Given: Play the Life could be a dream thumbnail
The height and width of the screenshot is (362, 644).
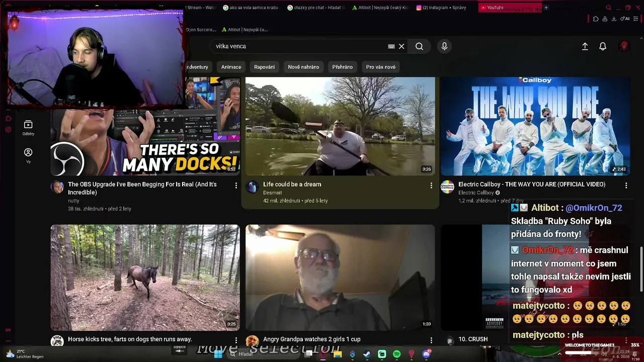Looking at the screenshot, I should click(x=340, y=126).
